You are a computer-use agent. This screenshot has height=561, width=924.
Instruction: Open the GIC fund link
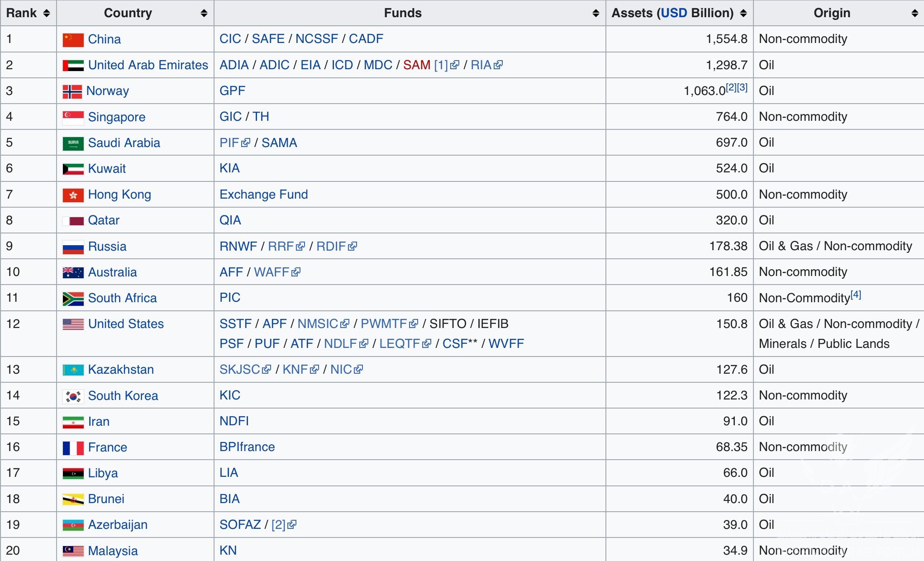230,117
